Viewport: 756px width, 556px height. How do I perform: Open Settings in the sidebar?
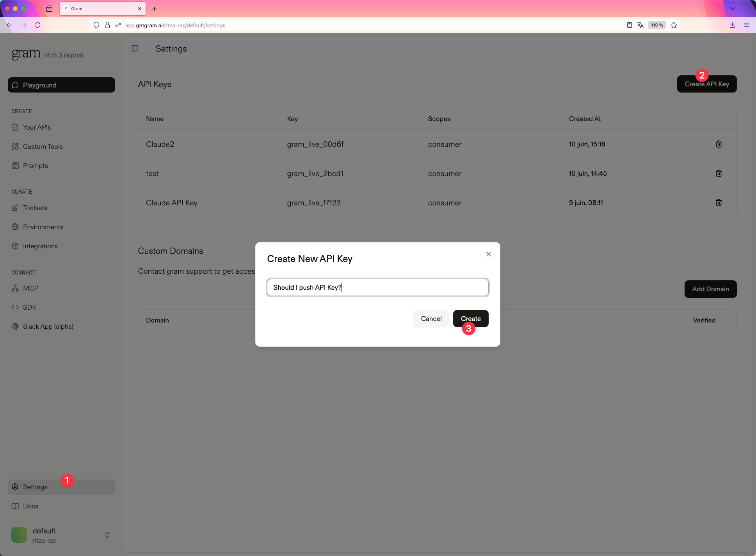pyautogui.click(x=61, y=487)
